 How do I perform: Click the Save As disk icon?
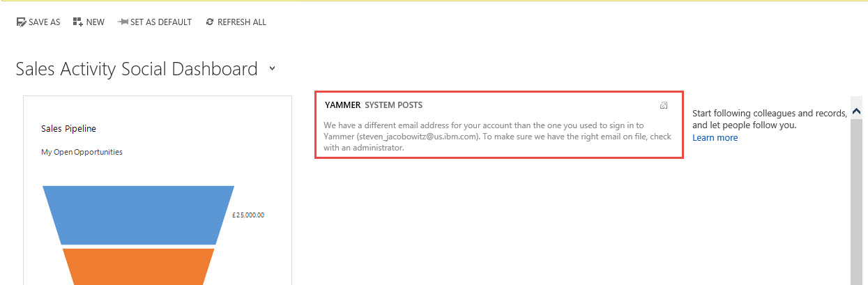21,22
